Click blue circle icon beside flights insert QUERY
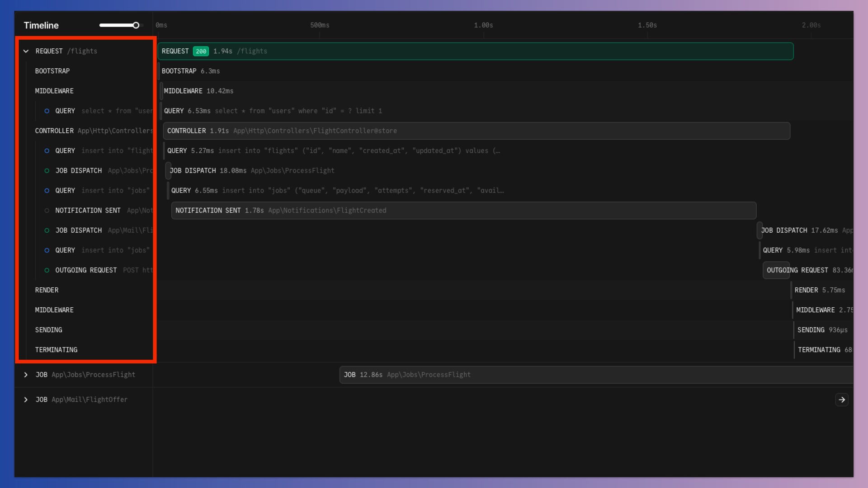This screenshot has width=868, height=488. 47,150
